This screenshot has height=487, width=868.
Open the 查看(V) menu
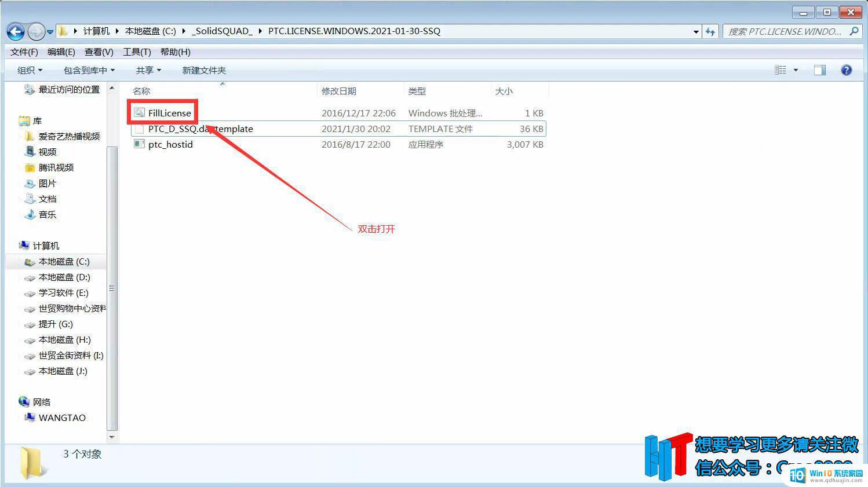coord(99,52)
